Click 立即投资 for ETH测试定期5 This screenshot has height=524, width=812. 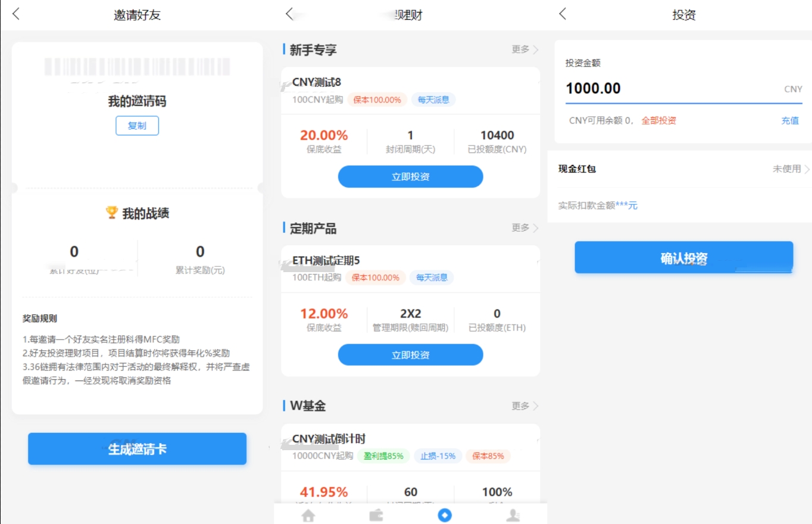(410, 355)
